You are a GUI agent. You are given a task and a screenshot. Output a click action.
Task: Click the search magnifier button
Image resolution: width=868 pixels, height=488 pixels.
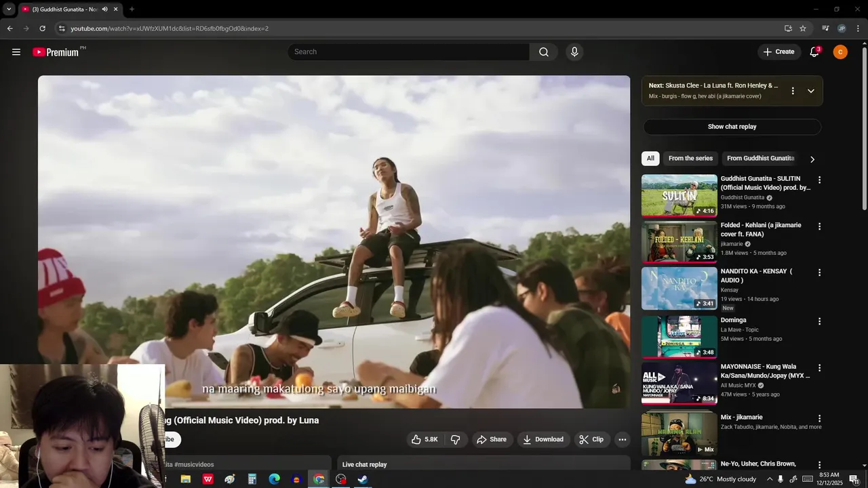[x=544, y=52]
